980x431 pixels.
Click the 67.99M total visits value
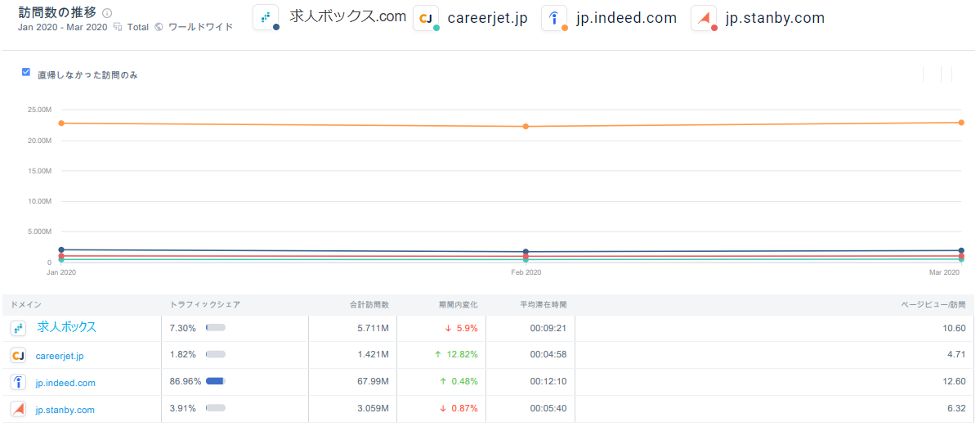[372, 382]
